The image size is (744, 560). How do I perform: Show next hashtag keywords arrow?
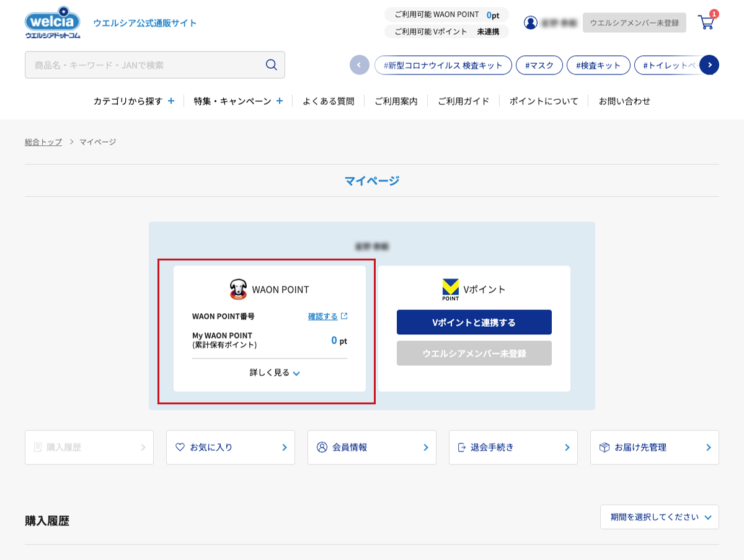pyautogui.click(x=709, y=64)
